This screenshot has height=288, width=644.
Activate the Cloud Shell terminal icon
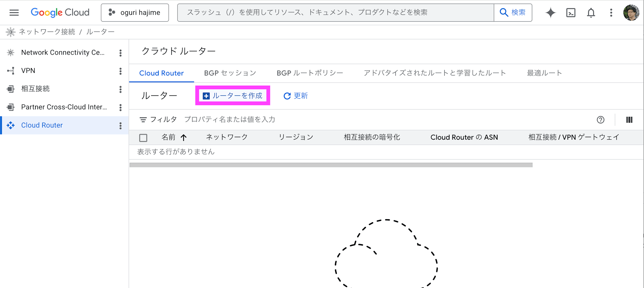click(571, 13)
